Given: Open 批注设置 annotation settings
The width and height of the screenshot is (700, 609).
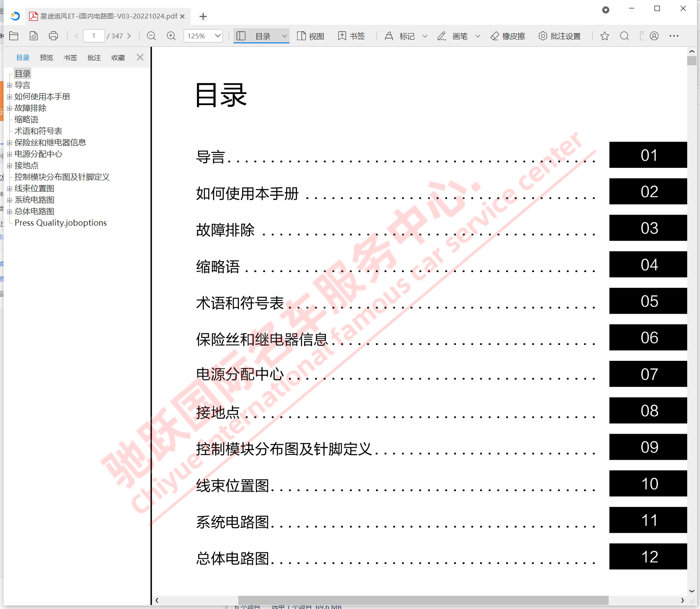Looking at the screenshot, I should (x=559, y=36).
